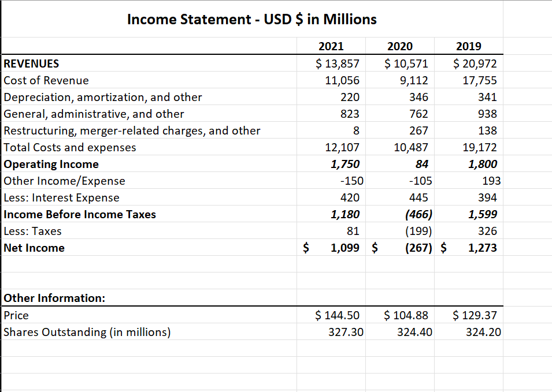Select the 2019 Shares Outstanding value 324.20
The image size is (552, 392).
click(483, 332)
